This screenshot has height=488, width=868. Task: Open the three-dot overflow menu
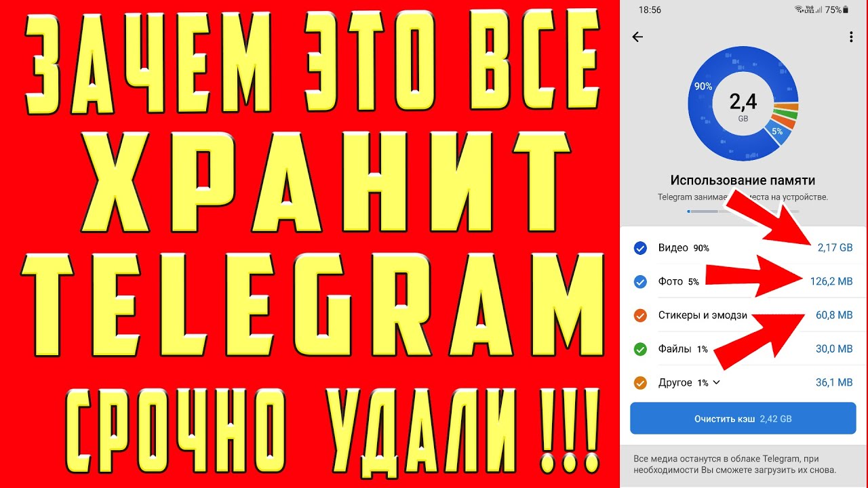(x=851, y=37)
